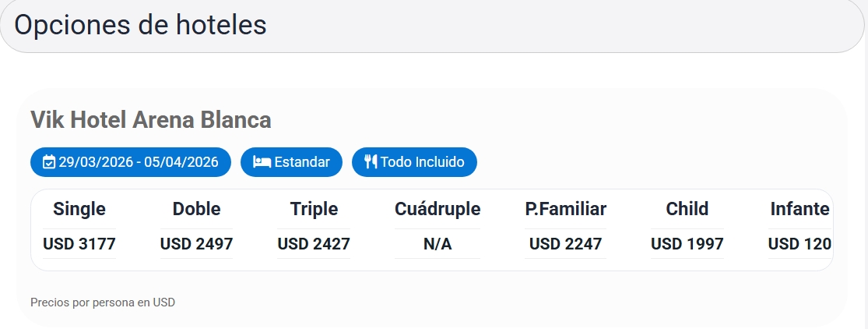Click the Opciones de hoteles header
The height and width of the screenshot is (329, 868).
tap(140, 25)
